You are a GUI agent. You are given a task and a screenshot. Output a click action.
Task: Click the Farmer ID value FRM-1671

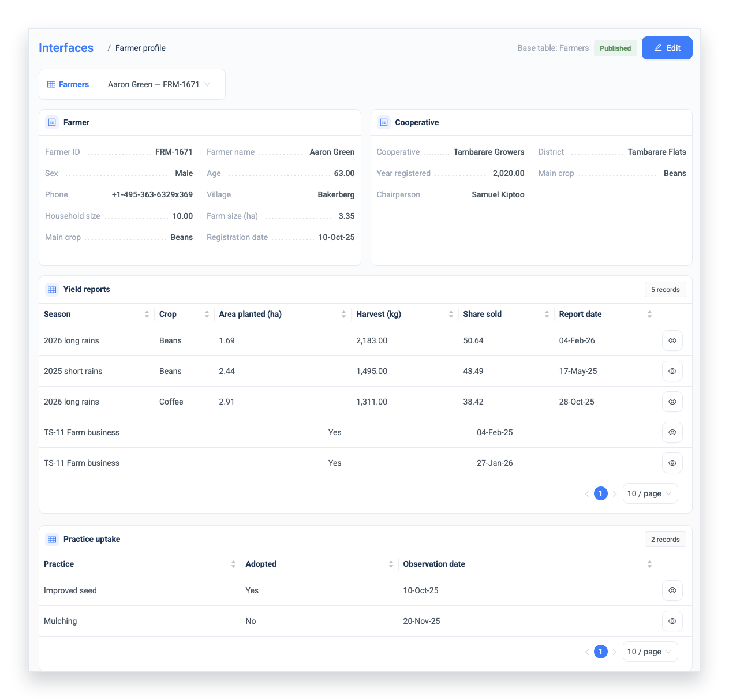coord(174,152)
